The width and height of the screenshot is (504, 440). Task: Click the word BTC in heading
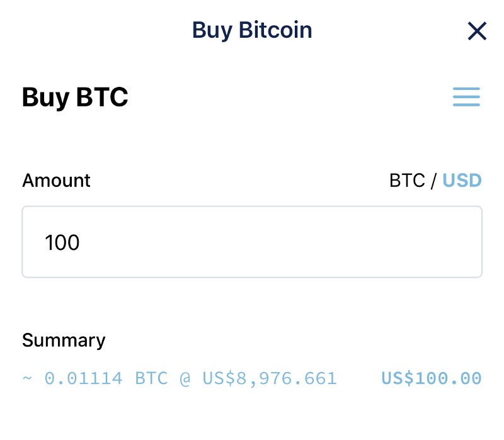coord(102,98)
